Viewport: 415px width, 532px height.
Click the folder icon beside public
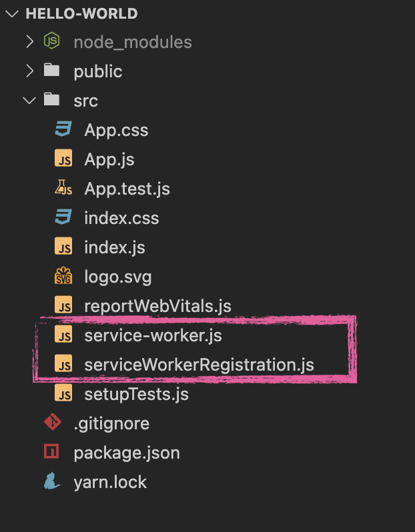pyautogui.click(x=51, y=70)
